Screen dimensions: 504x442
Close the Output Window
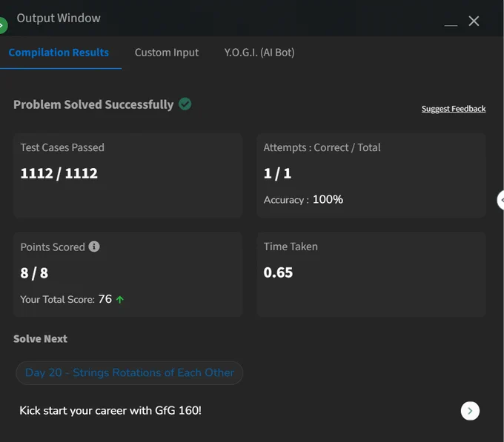[474, 21]
